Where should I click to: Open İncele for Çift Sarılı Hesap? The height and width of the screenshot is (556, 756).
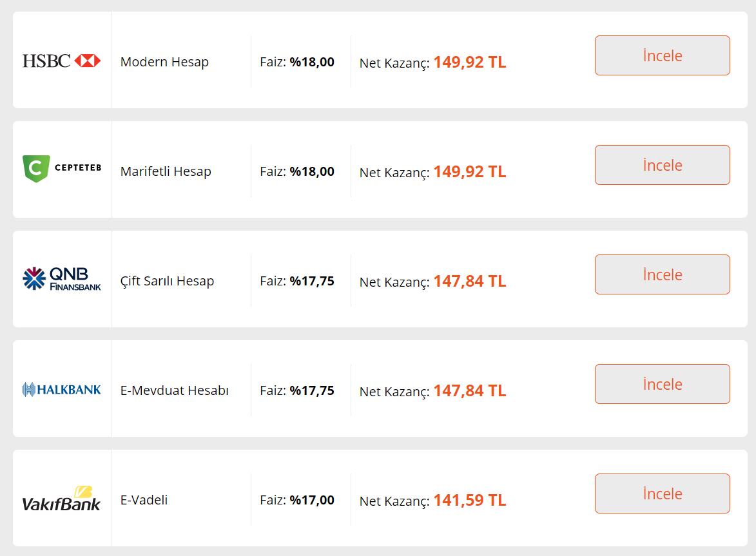tap(662, 274)
